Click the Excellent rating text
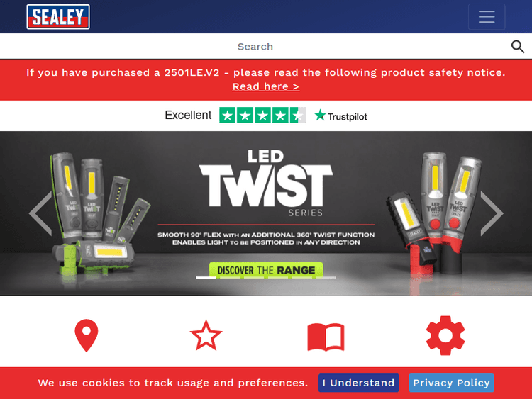This screenshot has height=399, width=532. tap(188, 116)
